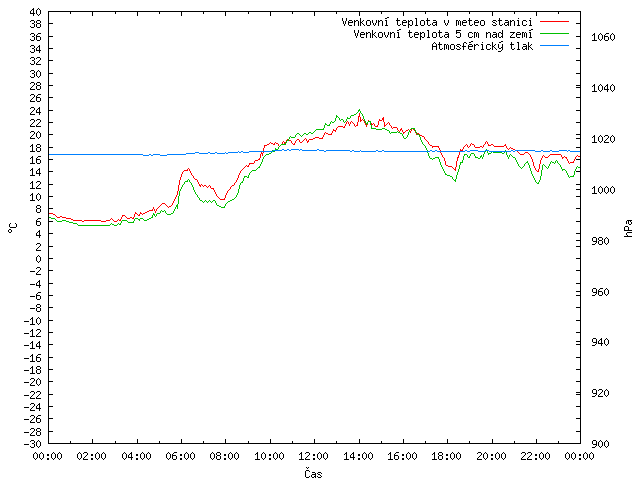Click the green curve dip near 22:00
Screen dimensions: 640x480
point(538,183)
